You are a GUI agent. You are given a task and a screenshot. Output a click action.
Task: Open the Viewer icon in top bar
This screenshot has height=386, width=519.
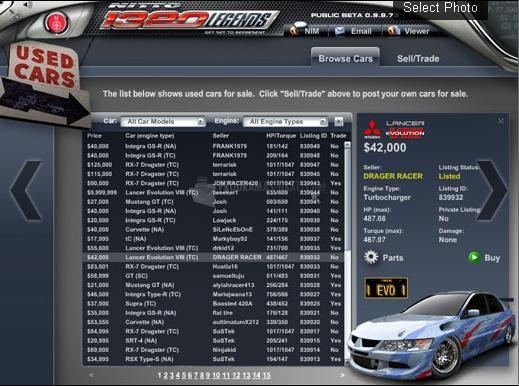pos(394,31)
